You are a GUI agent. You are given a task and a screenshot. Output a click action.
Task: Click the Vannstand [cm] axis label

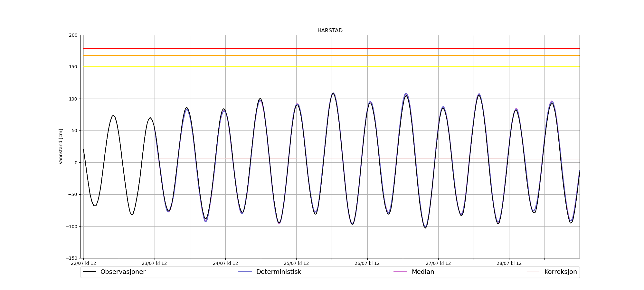click(x=61, y=147)
